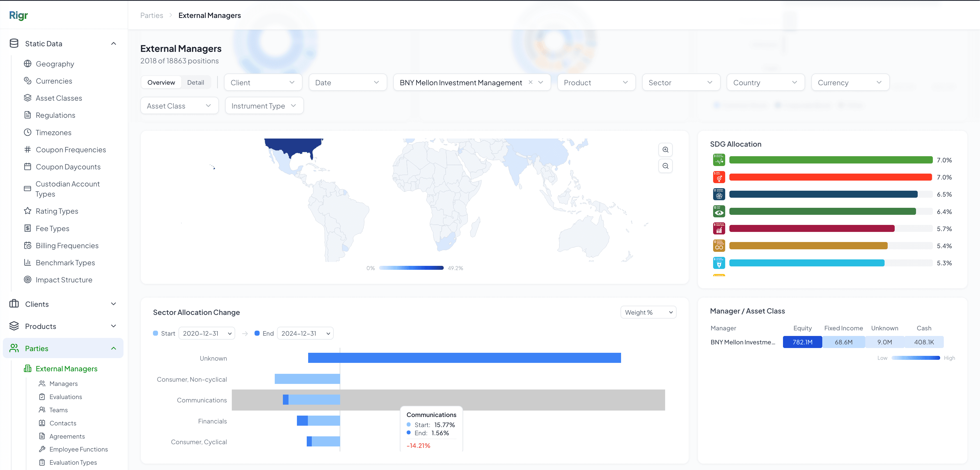This screenshot has width=980, height=470.
Task: Click the Rigr logo
Action: 18,15
